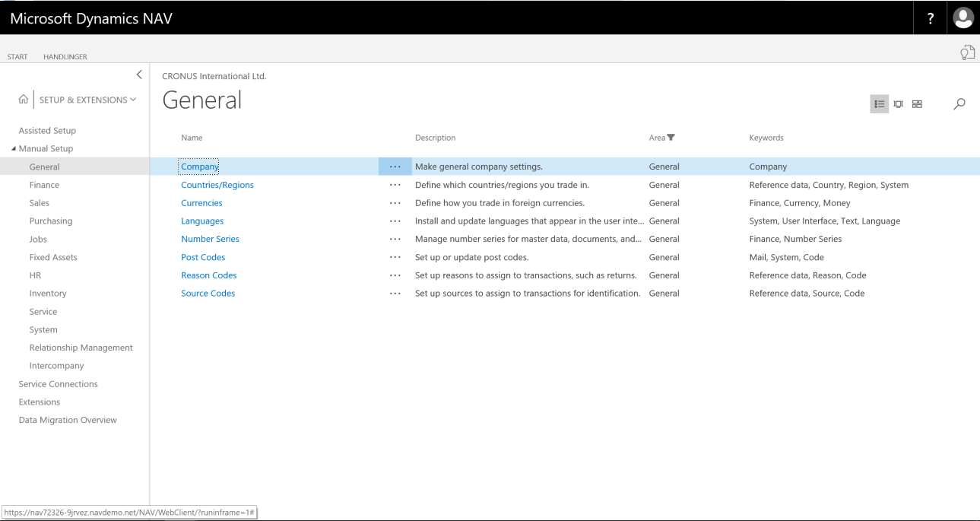Open the Company setup link
This screenshot has height=521, width=980.
click(200, 167)
